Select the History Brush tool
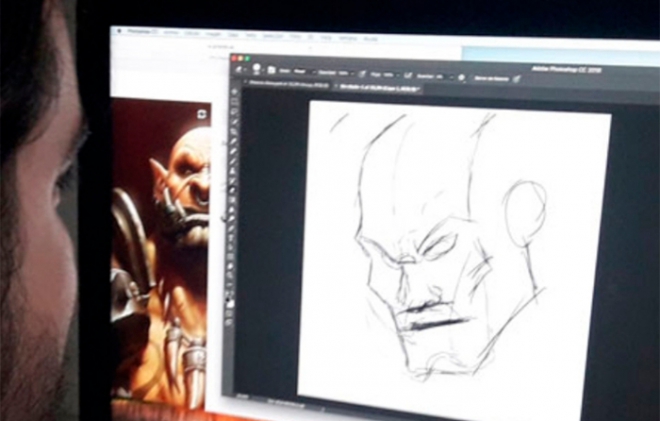 click(x=233, y=181)
